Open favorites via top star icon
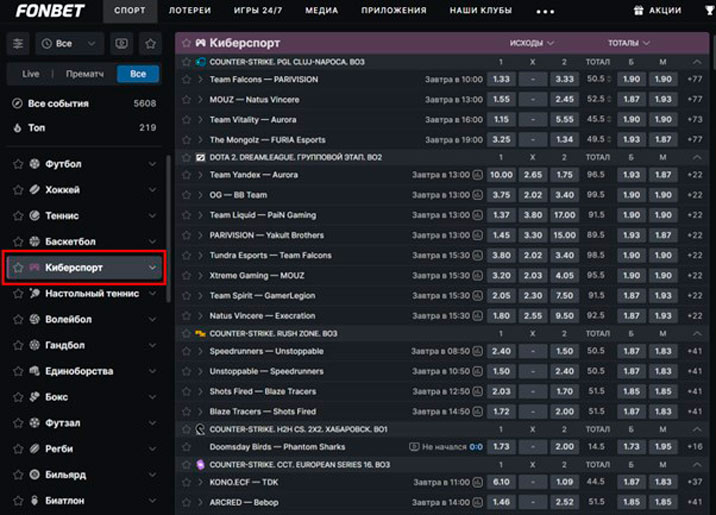The height and width of the screenshot is (515, 716). point(150,44)
